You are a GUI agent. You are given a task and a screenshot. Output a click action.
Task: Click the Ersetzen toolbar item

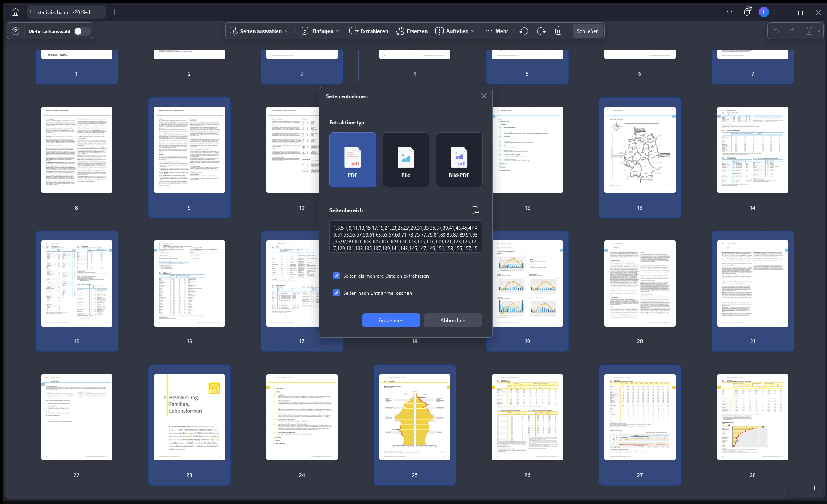pos(412,31)
